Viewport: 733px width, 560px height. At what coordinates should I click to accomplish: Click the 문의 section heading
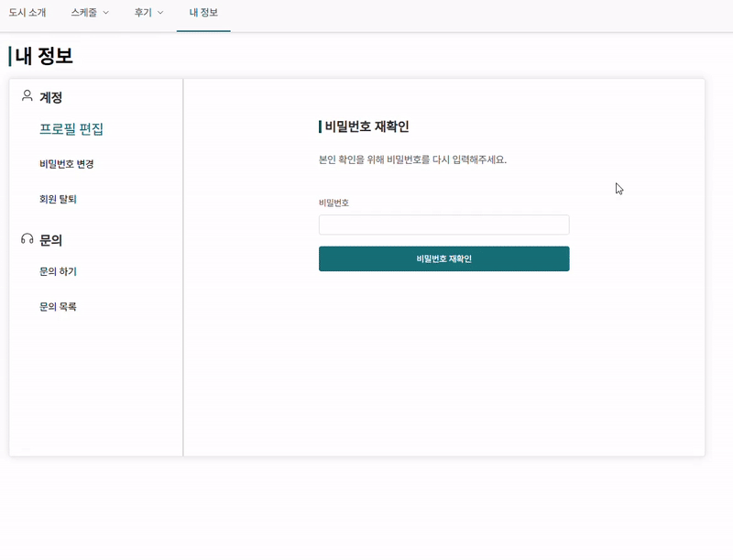click(x=51, y=240)
